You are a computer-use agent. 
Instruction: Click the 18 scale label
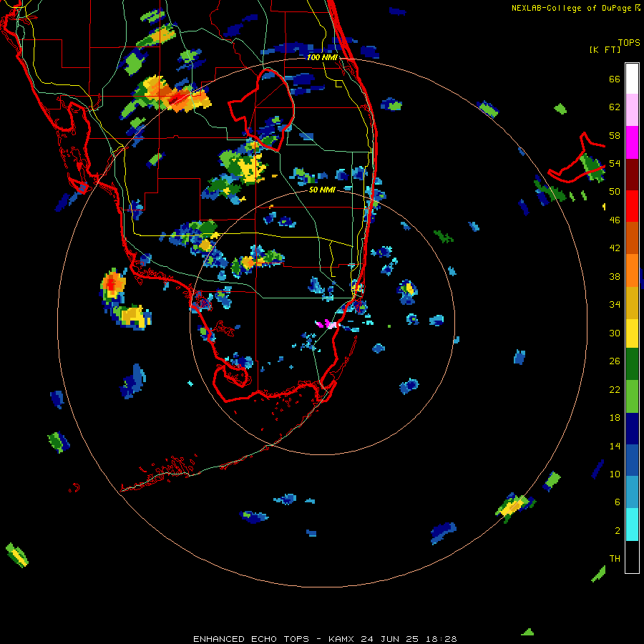615,417
